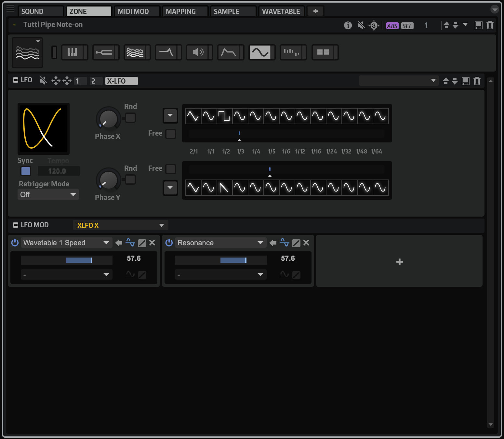The height and width of the screenshot is (439, 504).
Task: Mute the zone with crossed speaker icon
Action: [361, 25]
